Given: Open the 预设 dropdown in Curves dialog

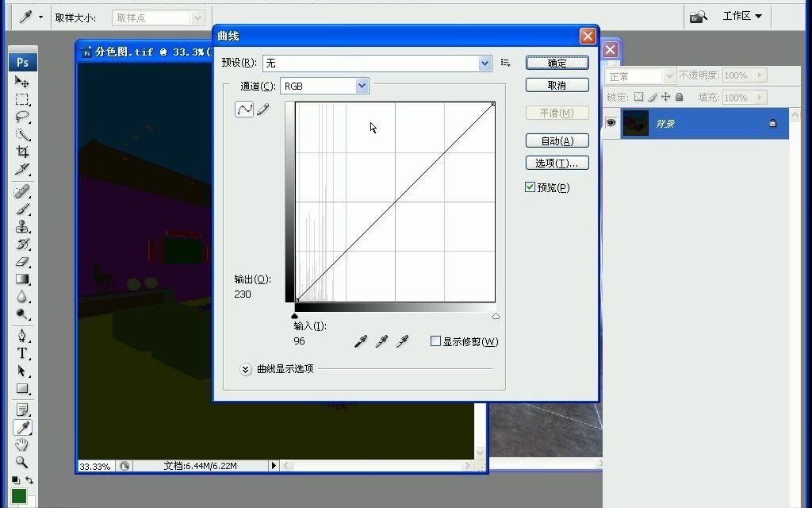Looking at the screenshot, I should [484, 63].
